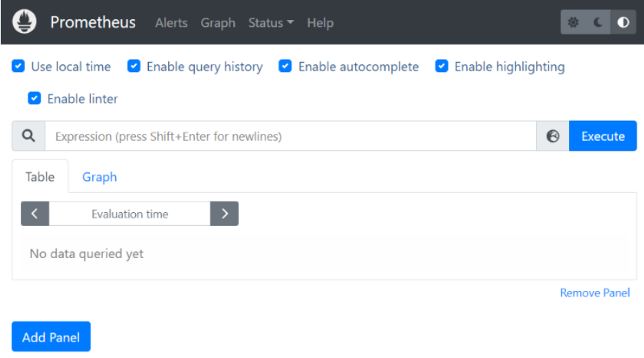
Task: Expand the Status dropdown menu
Action: point(270,23)
